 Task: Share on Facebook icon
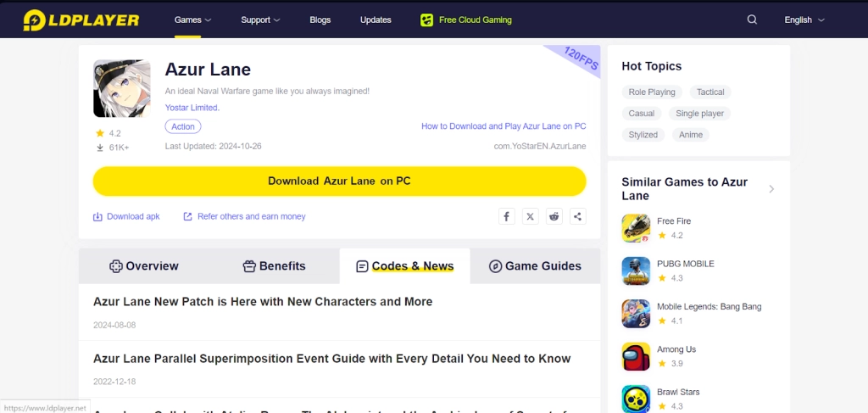507,216
